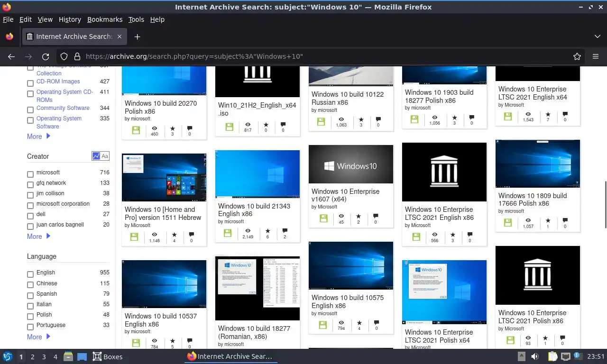Open Windows 10 build 10537 English x86

pyautogui.click(x=161, y=320)
